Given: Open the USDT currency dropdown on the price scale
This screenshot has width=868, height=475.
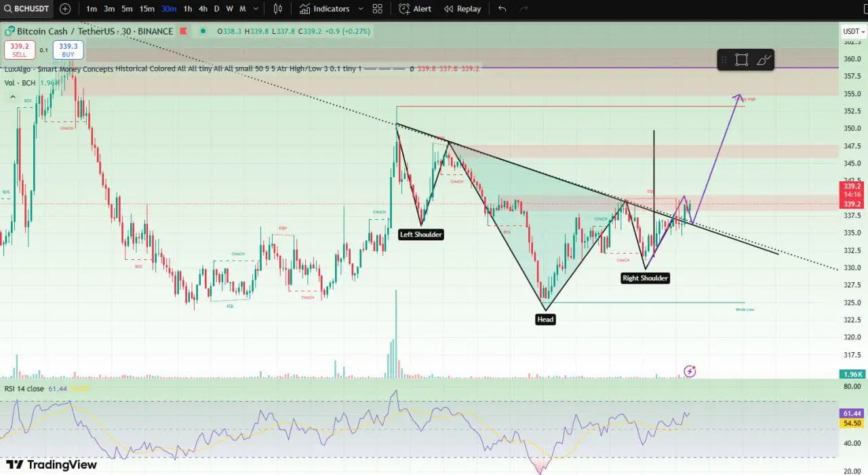Looking at the screenshot, I should tap(853, 31).
